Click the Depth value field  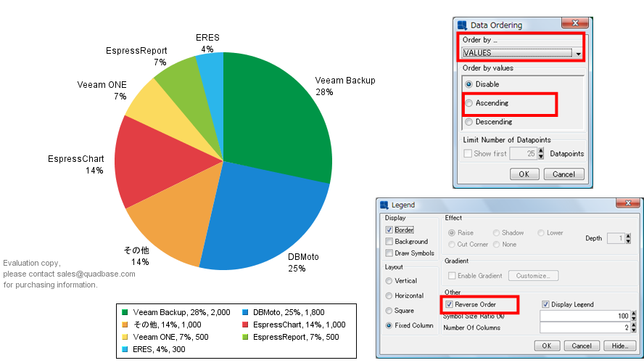(616, 238)
